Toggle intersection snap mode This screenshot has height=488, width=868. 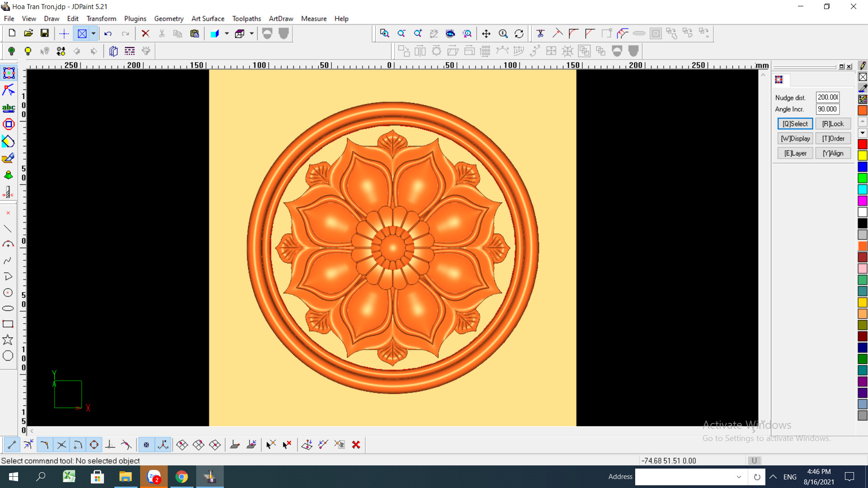click(61, 445)
